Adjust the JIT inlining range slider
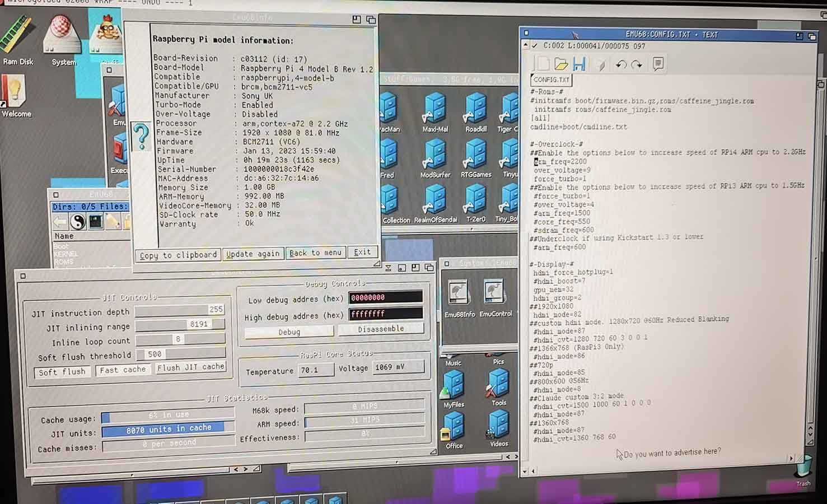 point(180,324)
